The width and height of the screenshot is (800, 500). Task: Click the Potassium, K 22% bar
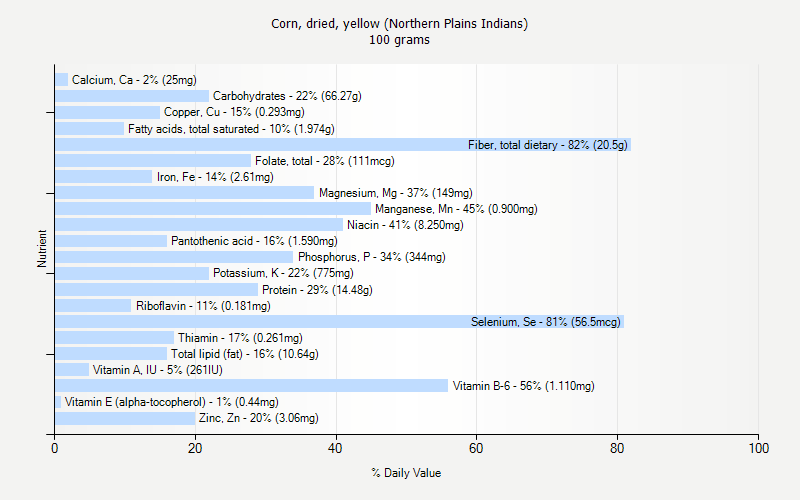132,273
